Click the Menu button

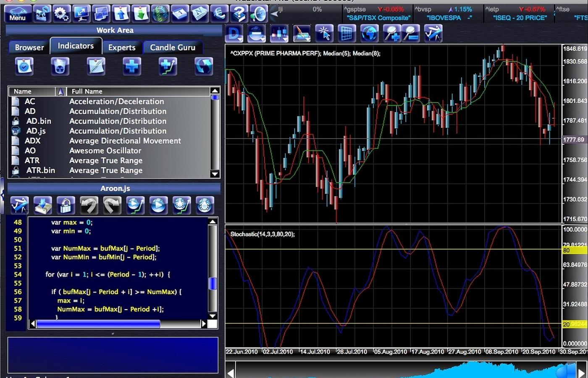click(x=18, y=14)
